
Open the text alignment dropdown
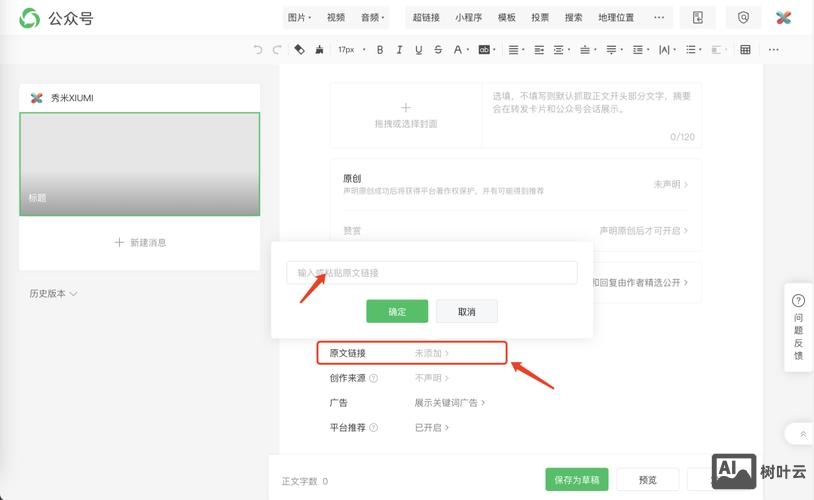[x=515, y=50]
